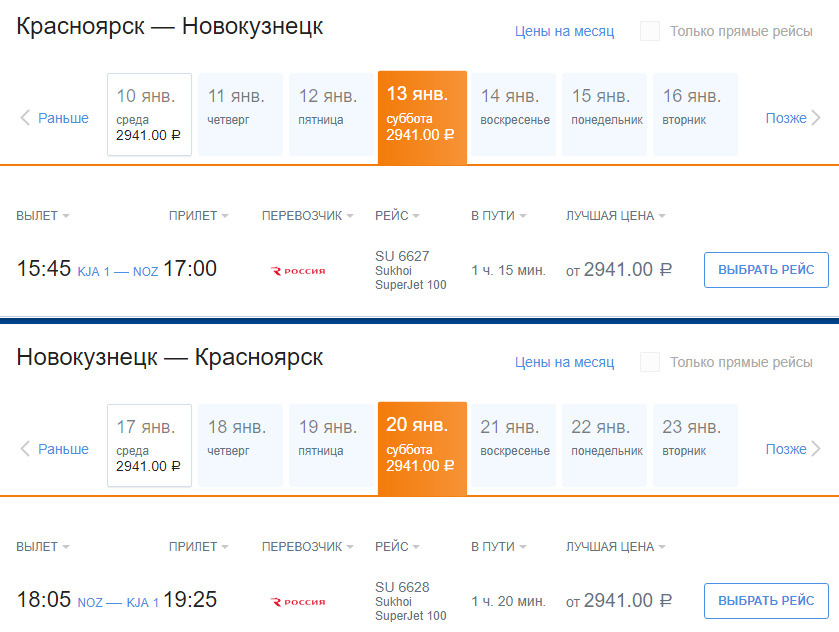This screenshot has width=839, height=632.
Task: Enable direct flights only for Красноярск — Новокузнецк
Action: pos(650,31)
